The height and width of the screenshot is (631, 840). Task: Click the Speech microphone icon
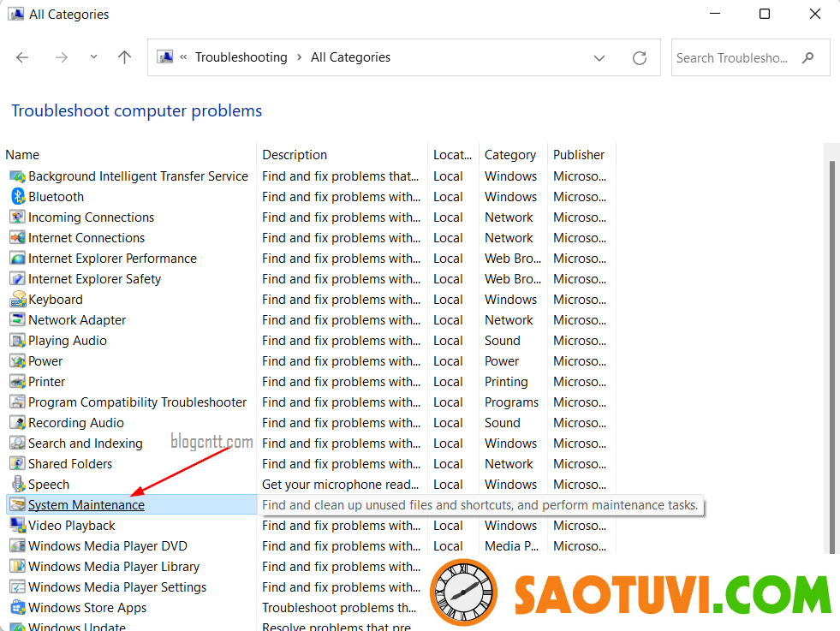click(18, 484)
